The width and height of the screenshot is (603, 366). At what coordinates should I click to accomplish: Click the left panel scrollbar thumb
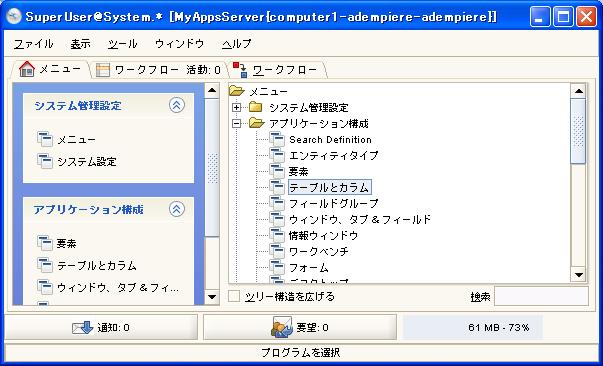[212, 168]
